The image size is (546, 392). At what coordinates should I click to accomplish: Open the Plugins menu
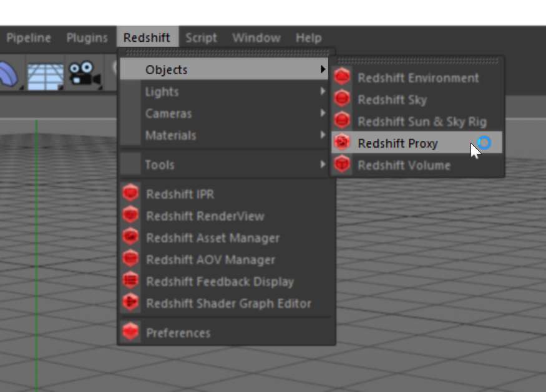[87, 37]
